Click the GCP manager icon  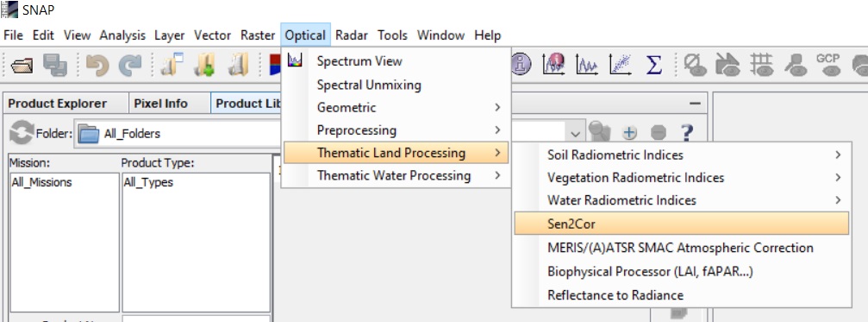827,64
